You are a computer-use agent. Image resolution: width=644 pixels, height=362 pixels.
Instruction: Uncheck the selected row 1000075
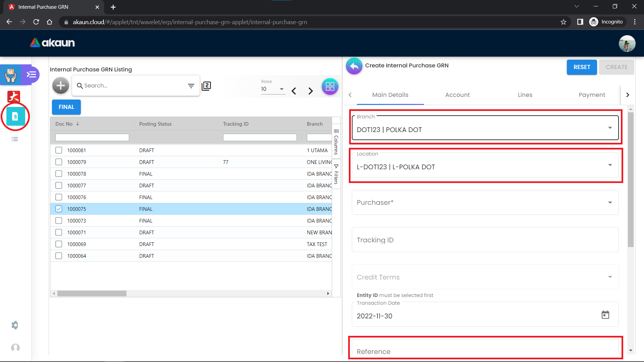(x=59, y=209)
